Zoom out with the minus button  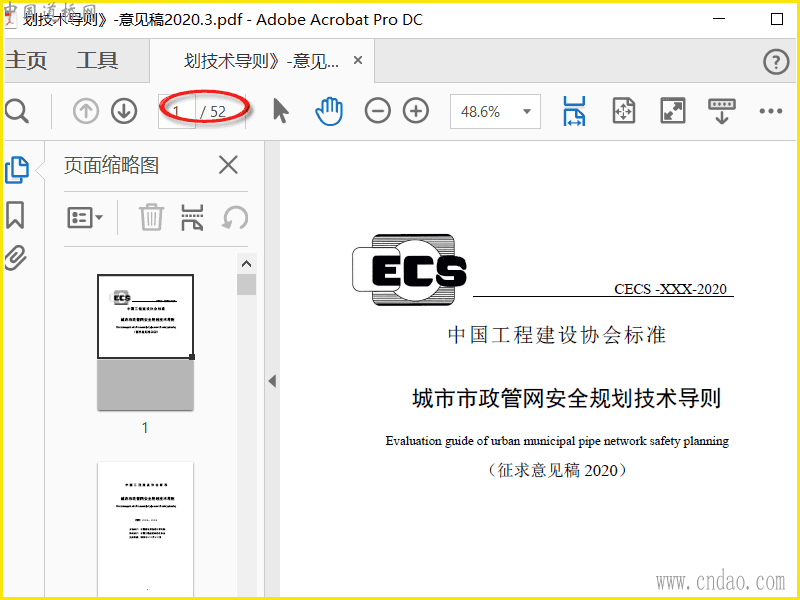(378, 111)
